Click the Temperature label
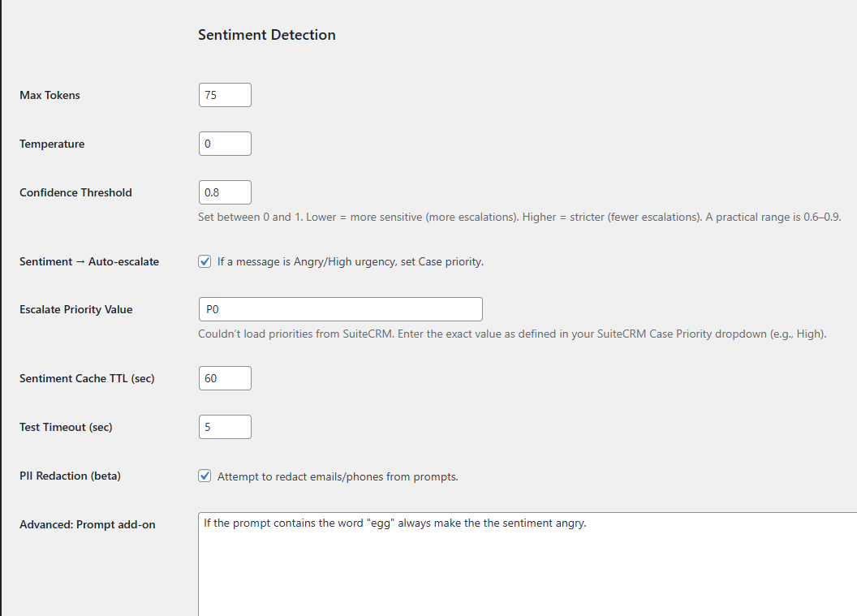 pos(52,144)
